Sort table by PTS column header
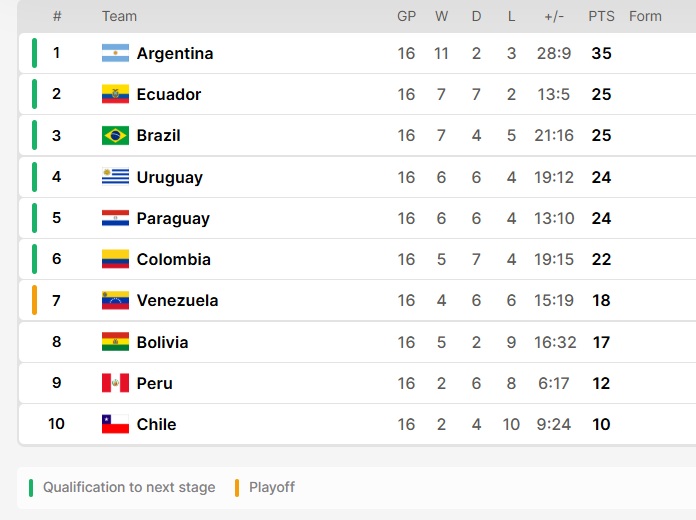Image resolution: width=696 pixels, height=520 pixels. [x=601, y=16]
